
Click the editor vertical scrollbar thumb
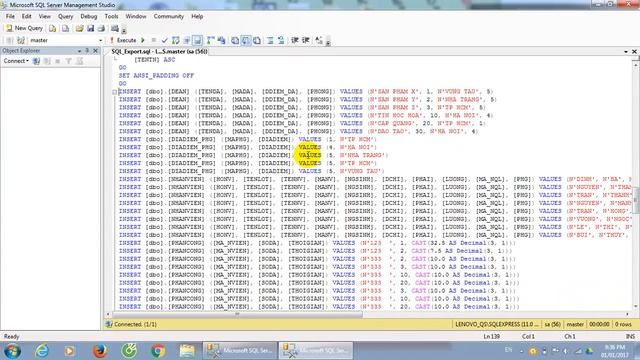click(636, 199)
